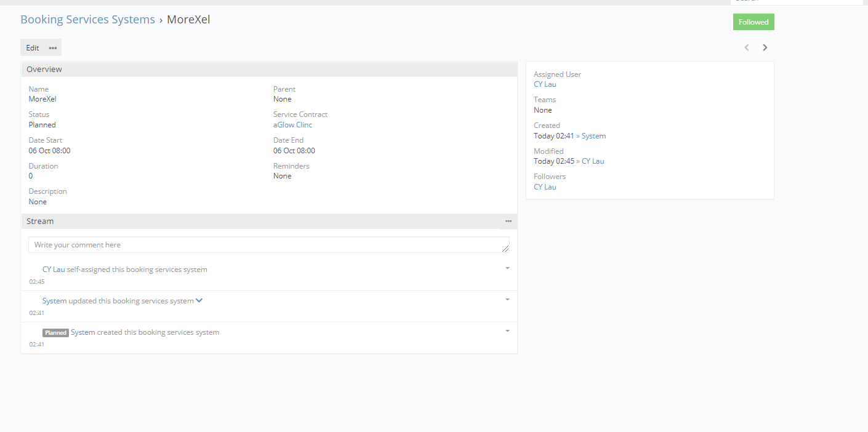The image size is (868, 432).
Task: Open the aGlow Clinc service contract link
Action: (293, 125)
